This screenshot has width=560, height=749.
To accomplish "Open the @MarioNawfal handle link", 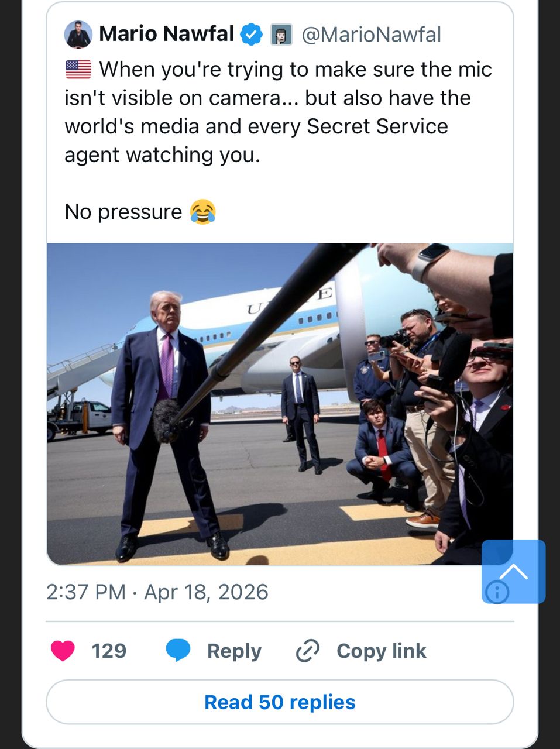I will (x=371, y=35).
